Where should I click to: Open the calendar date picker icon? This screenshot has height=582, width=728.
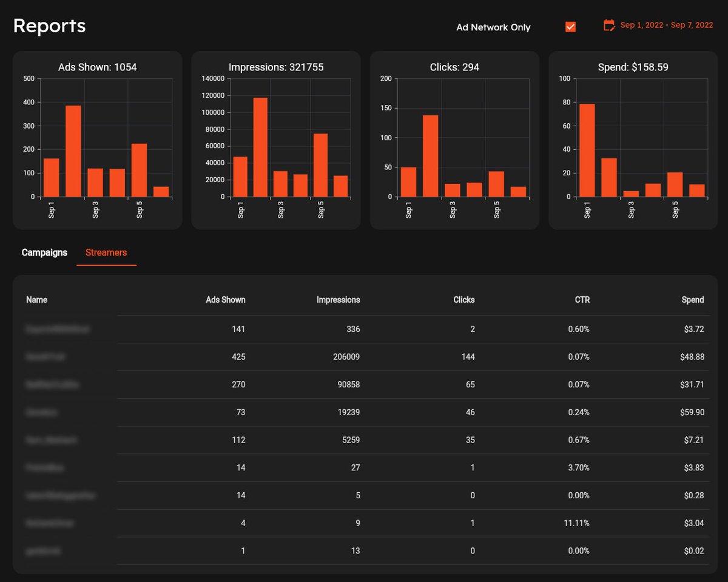point(609,25)
